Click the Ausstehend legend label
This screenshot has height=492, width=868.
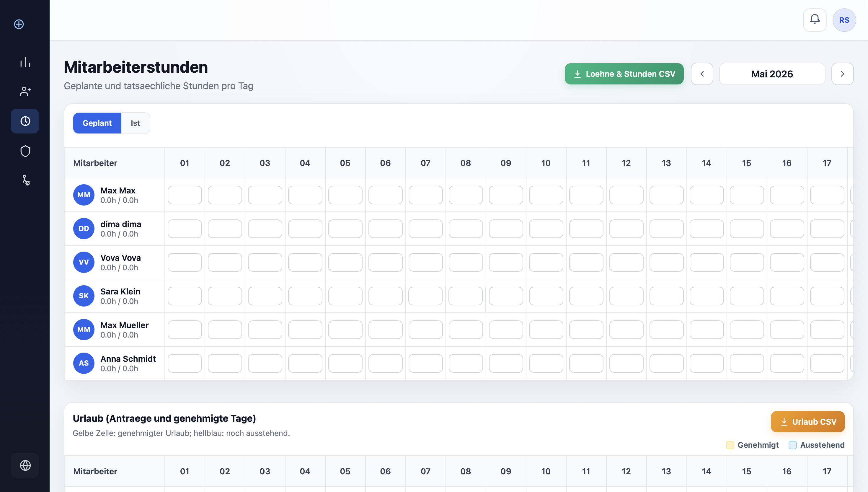tap(822, 445)
